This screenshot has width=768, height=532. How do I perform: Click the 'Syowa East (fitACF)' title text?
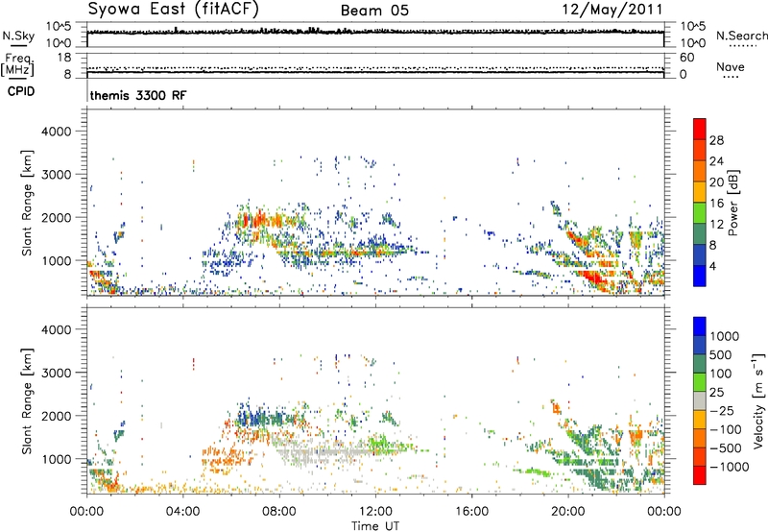[174, 10]
